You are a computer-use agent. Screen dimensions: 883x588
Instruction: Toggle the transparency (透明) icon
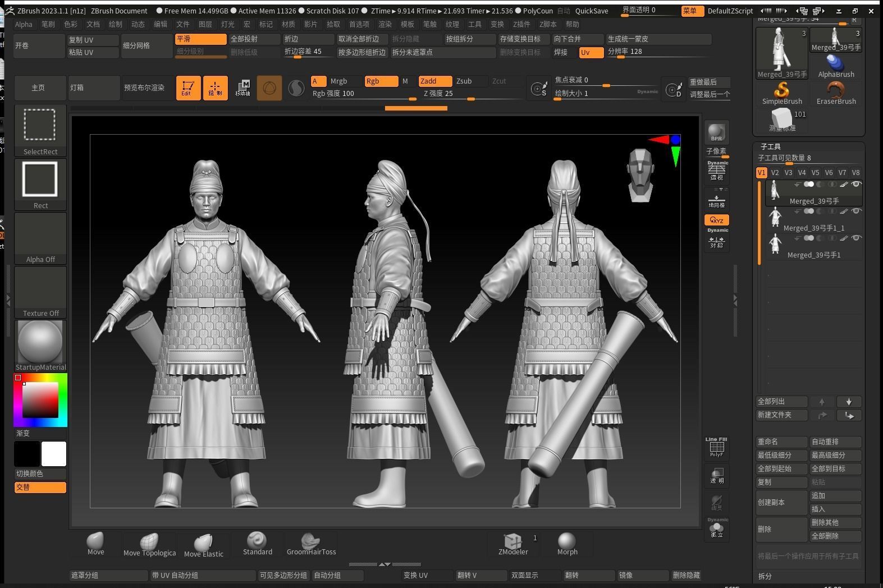(717, 475)
